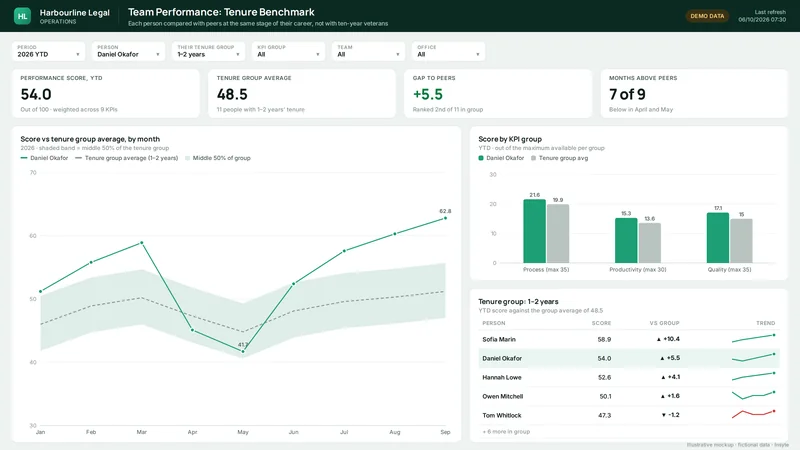Click the DEMO DATA badge
The width and height of the screenshot is (800, 450).
click(707, 16)
